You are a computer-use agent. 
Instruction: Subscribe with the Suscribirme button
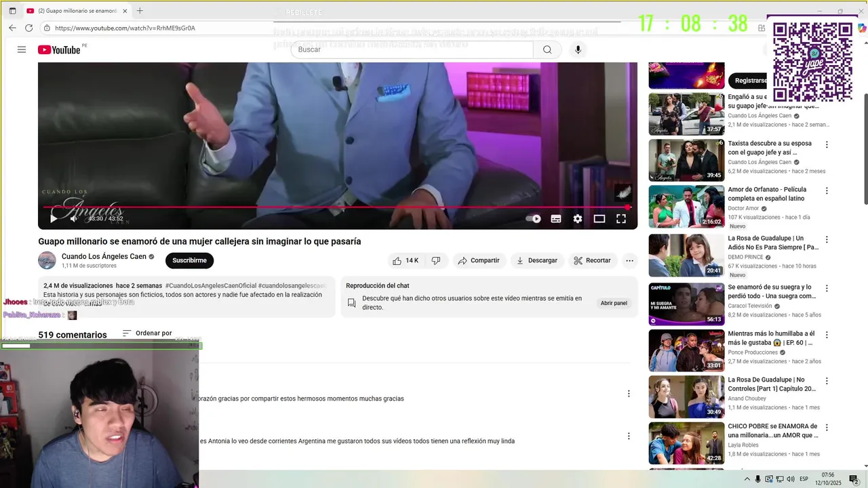tap(189, 260)
